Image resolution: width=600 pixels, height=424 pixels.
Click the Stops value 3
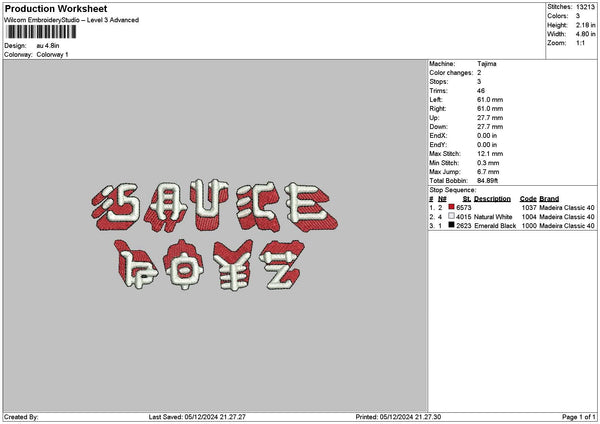[479, 82]
